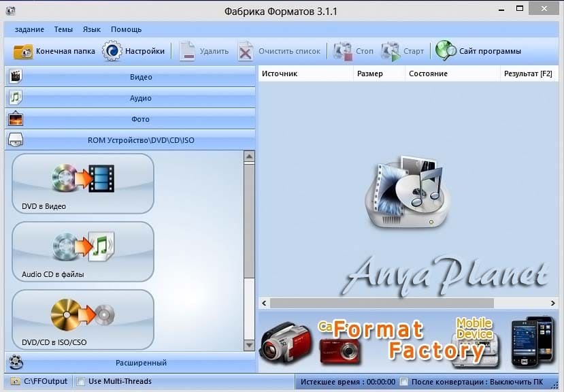Viewport: 564px width, 392px height.
Task: Click the Видео clapperboard icon
Action: (16, 76)
